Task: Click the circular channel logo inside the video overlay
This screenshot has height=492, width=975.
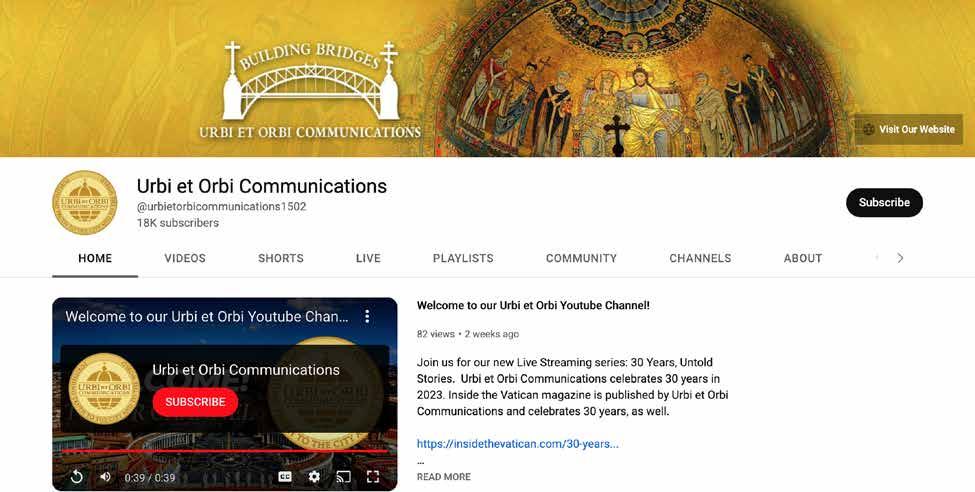Action: pyautogui.click(x=104, y=389)
